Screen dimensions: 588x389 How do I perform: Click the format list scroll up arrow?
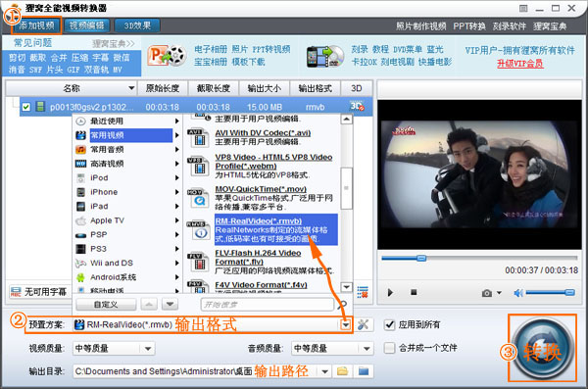click(347, 120)
